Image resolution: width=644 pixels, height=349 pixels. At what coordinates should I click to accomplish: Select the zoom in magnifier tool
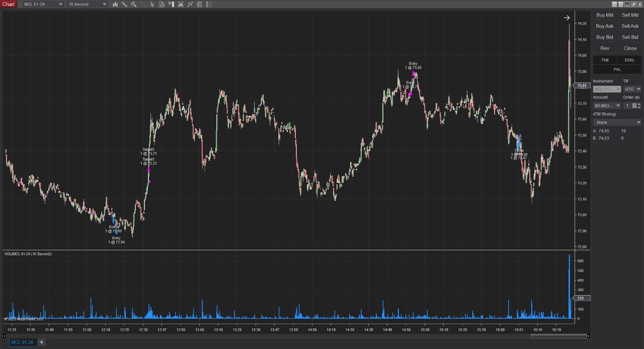(134, 4)
